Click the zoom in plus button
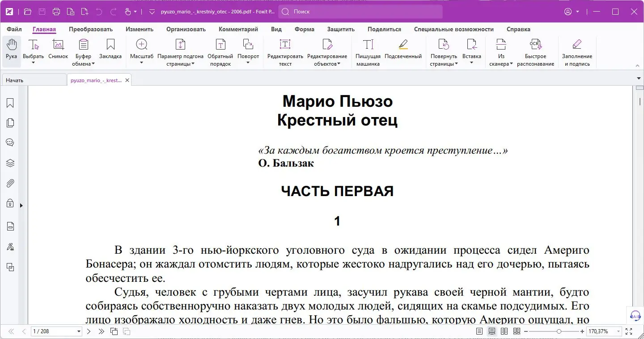644x339 pixels. pyautogui.click(x=582, y=331)
